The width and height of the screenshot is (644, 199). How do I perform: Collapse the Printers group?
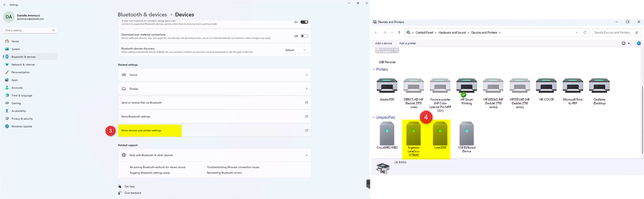(374, 69)
